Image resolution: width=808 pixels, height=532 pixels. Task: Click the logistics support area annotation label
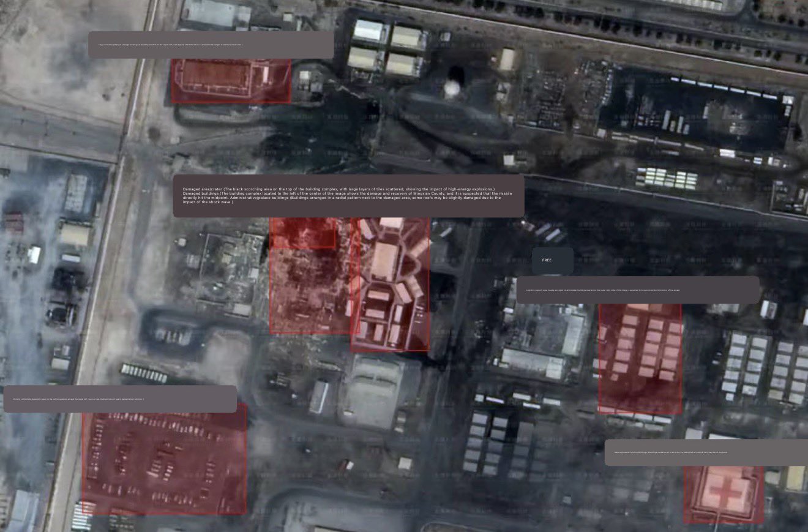click(x=637, y=290)
